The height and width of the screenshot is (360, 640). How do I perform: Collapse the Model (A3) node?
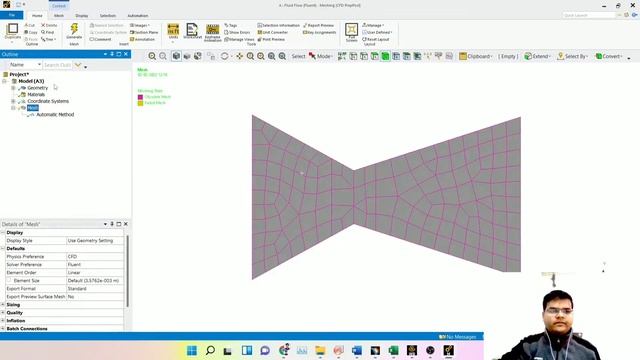(4, 81)
